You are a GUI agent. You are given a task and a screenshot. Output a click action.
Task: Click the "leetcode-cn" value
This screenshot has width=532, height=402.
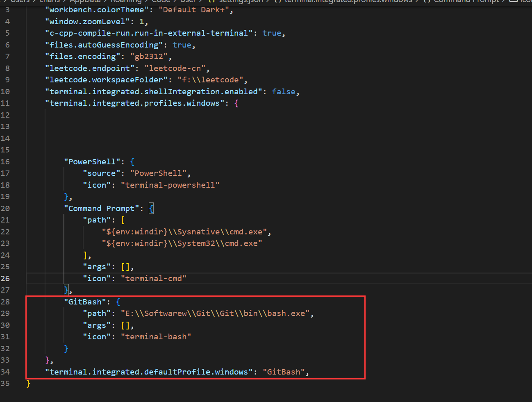[175, 68]
